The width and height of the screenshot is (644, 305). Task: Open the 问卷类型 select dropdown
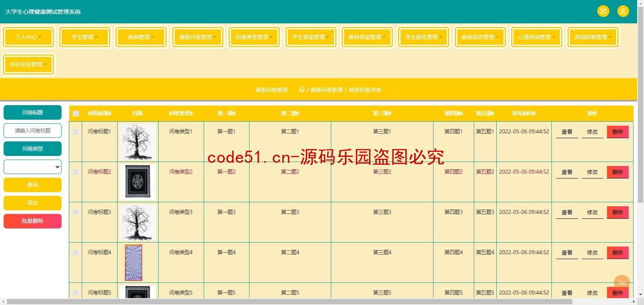tap(33, 166)
